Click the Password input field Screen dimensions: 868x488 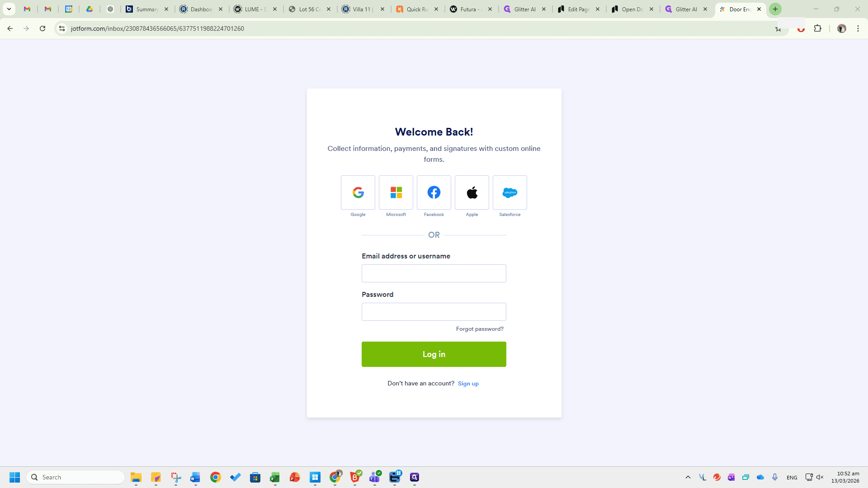pyautogui.click(x=434, y=312)
